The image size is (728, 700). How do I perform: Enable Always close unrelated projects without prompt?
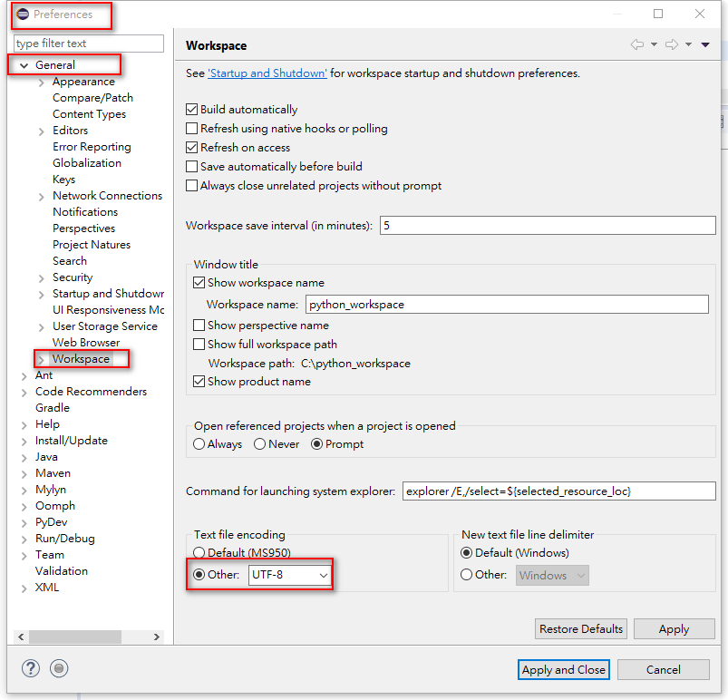coord(191,185)
